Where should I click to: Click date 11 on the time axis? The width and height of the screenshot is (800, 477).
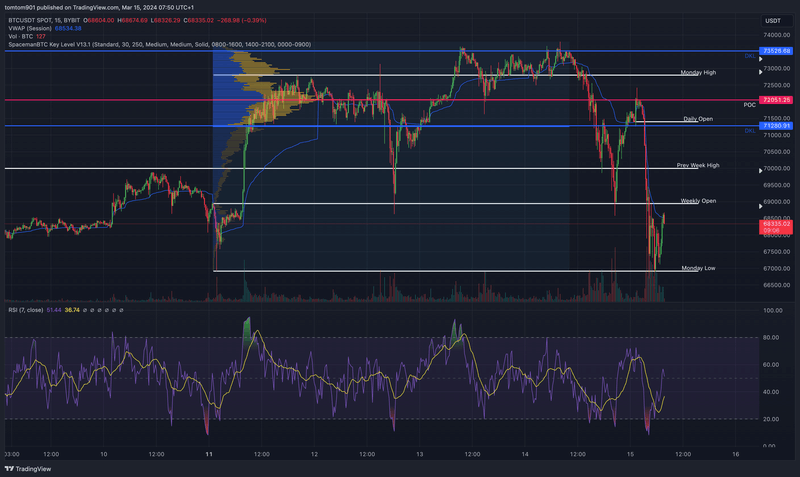pyautogui.click(x=209, y=454)
